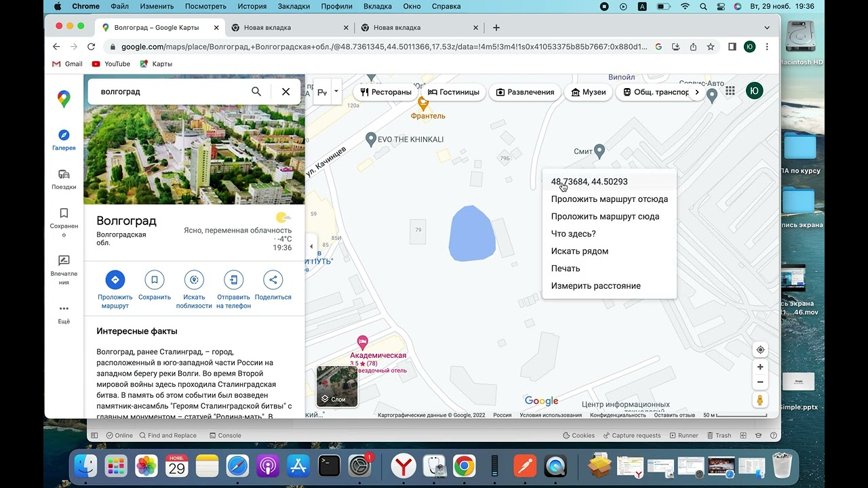The height and width of the screenshot is (488, 868).
Task: Click the EVO THE KHINKALI map pin
Action: (371, 139)
